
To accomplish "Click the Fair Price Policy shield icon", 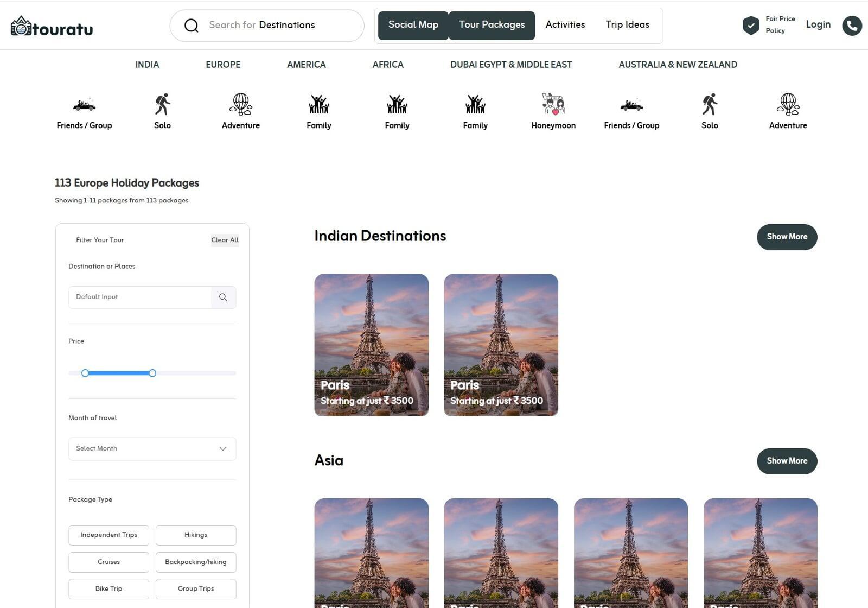I will [x=751, y=25].
